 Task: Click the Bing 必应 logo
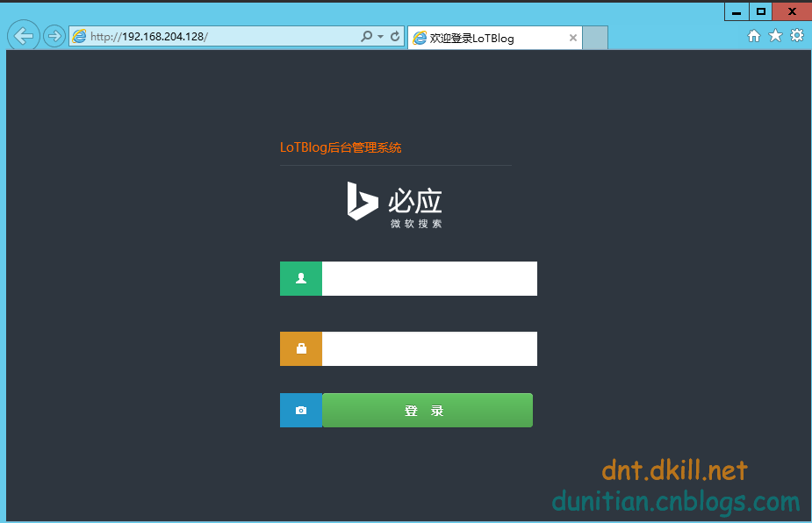point(395,204)
